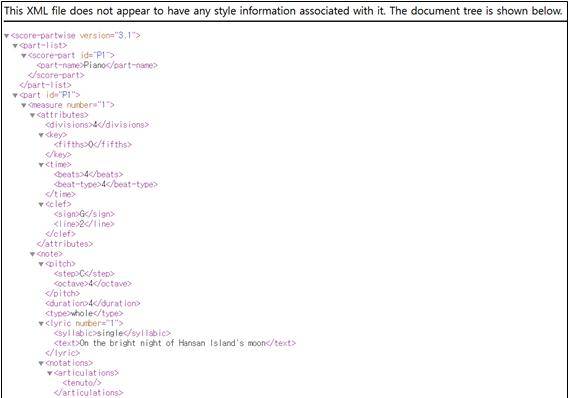
Task: Click the type whole line
Action: coord(84,313)
